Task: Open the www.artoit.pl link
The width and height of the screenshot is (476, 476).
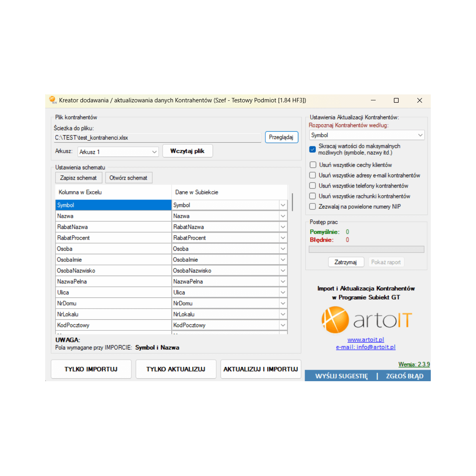Action: (x=365, y=340)
